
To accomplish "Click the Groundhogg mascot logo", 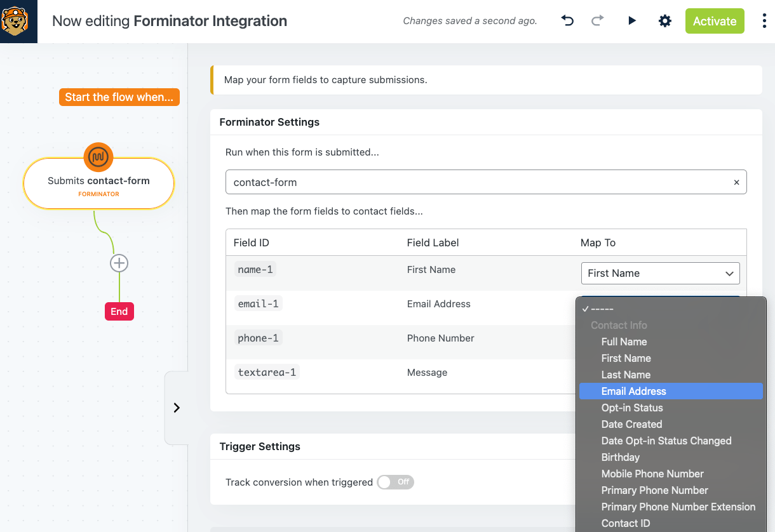I will click(x=18, y=21).
